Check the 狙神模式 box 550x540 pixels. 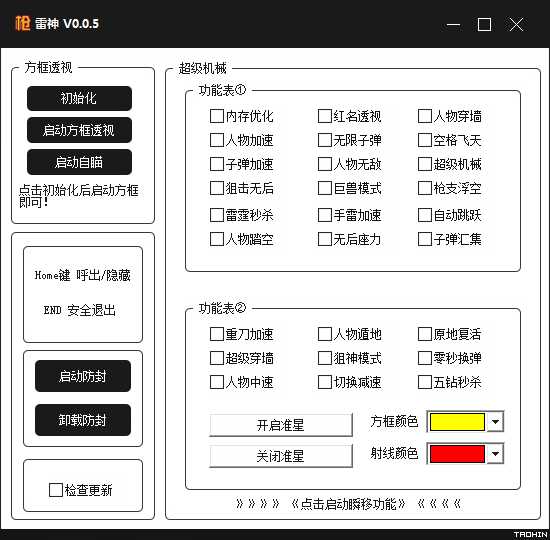[324, 358]
